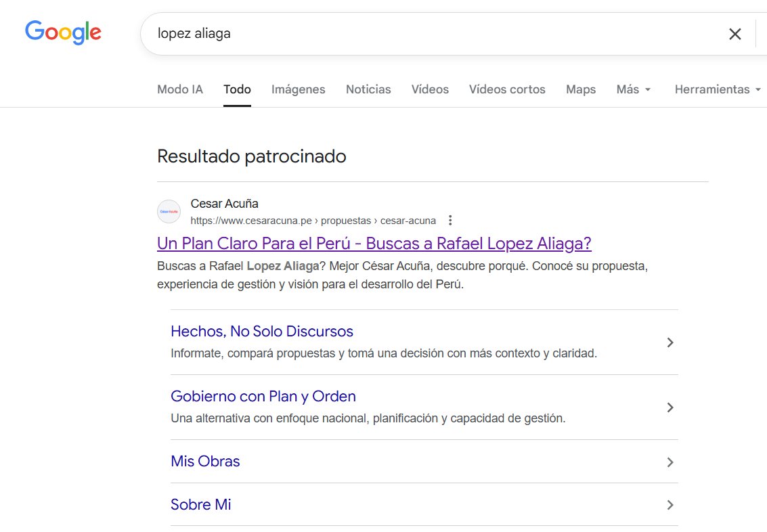The height and width of the screenshot is (532, 767).
Task: Open the Sobre Mi sitelink
Action: click(x=201, y=504)
